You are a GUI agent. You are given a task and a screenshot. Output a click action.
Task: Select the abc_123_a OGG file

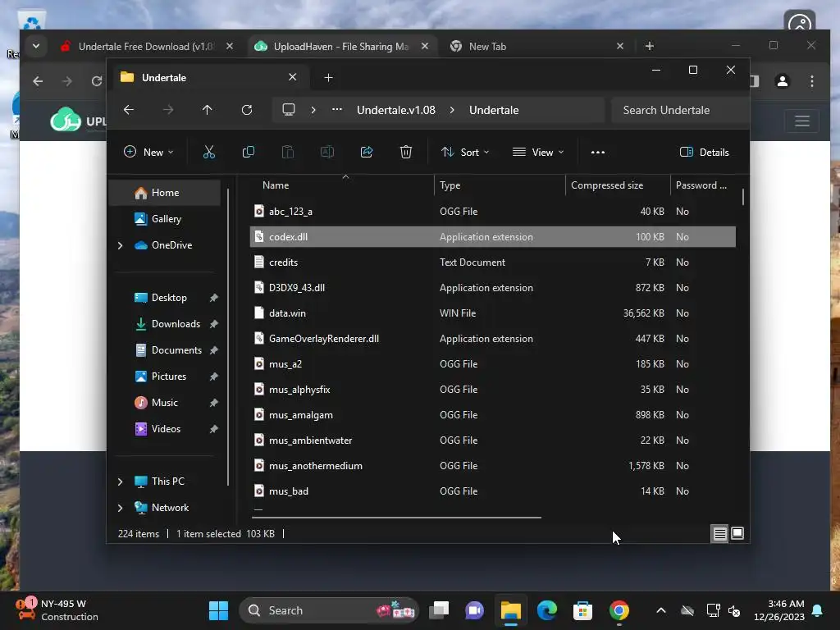click(x=493, y=212)
